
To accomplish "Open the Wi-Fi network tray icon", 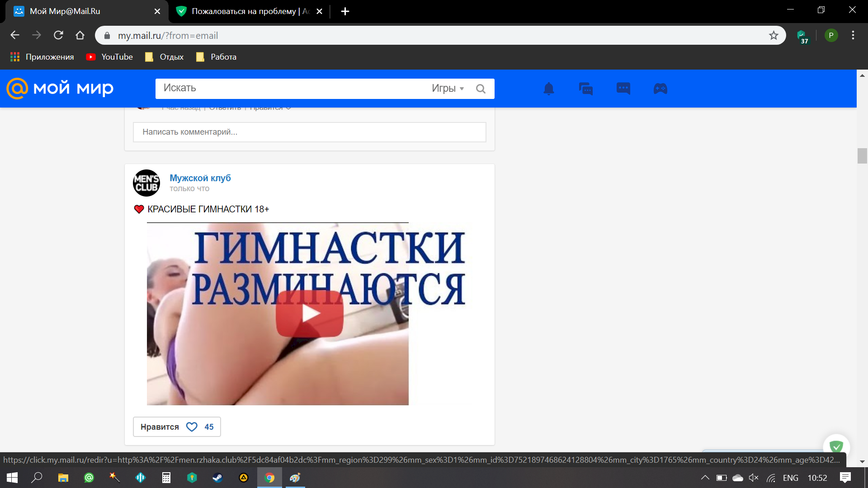I will click(x=771, y=478).
